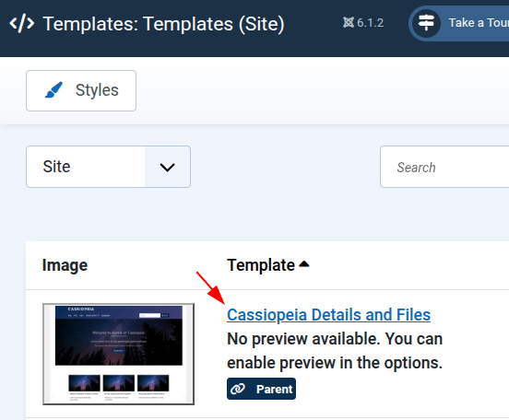Viewport: 509px width, 420px height.
Task: Click the Templates: Templates (Site) page title
Action: pos(163,24)
